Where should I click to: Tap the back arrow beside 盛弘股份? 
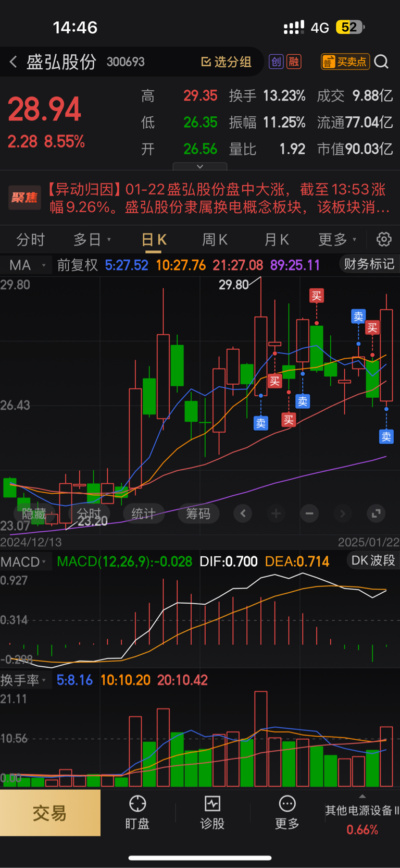tap(13, 62)
